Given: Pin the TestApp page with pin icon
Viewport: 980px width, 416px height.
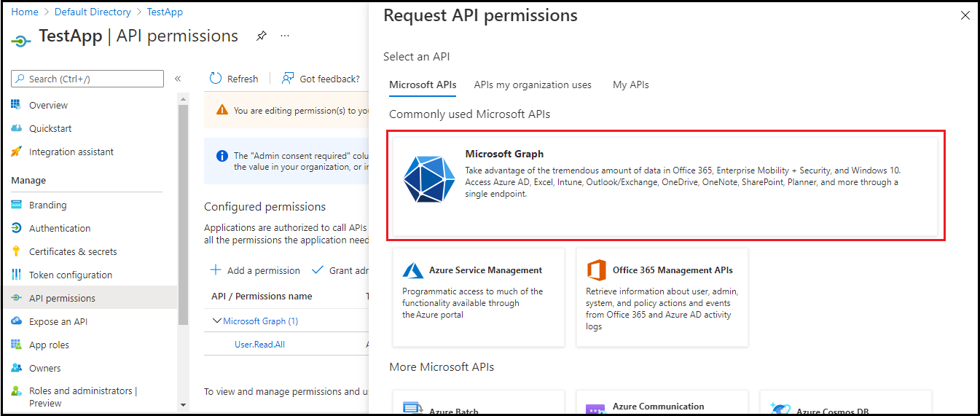Looking at the screenshot, I should pyautogui.click(x=262, y=36).
